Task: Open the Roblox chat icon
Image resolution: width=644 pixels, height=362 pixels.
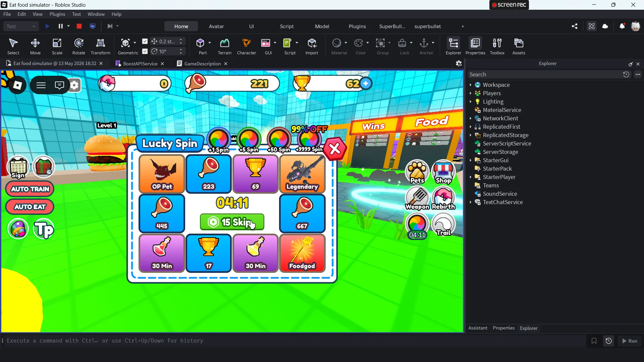Action: [59, 85]
